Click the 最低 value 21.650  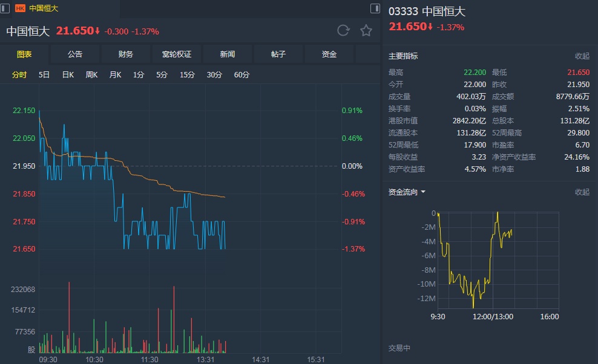578,73
